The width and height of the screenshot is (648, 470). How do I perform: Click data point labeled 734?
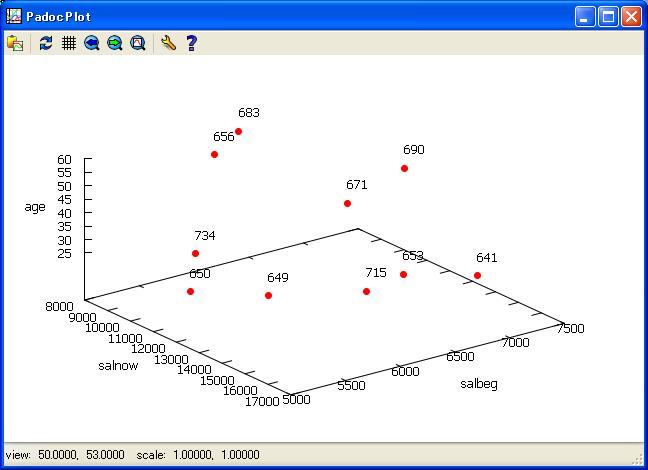pos(195,253)
